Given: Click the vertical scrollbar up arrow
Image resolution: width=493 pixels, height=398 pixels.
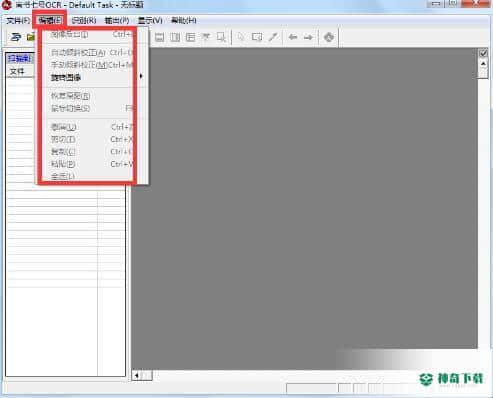Looking at the screenshot, I should click(x=483, y=64).
